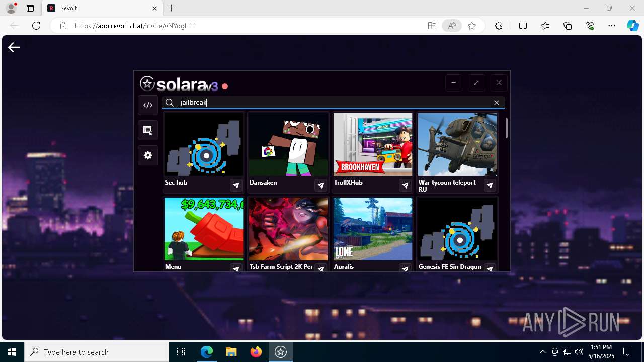Viewport: 644px width, 362px height.
Task: Open tab actions menu
Action: click(30, 8)
